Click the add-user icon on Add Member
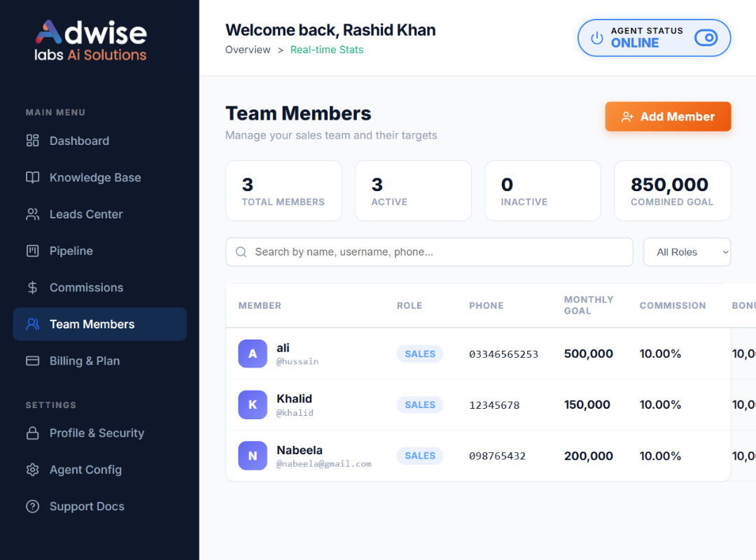The width and height of the screenshot is (756, 560). (x=626, y=117)
